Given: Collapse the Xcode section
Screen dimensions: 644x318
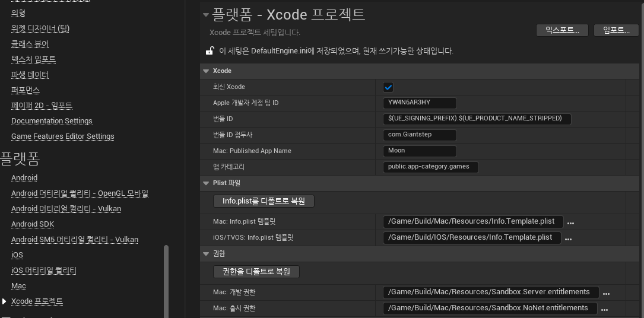Looking at the screenshot, I should pyautogui.click(x=206, y=71).
